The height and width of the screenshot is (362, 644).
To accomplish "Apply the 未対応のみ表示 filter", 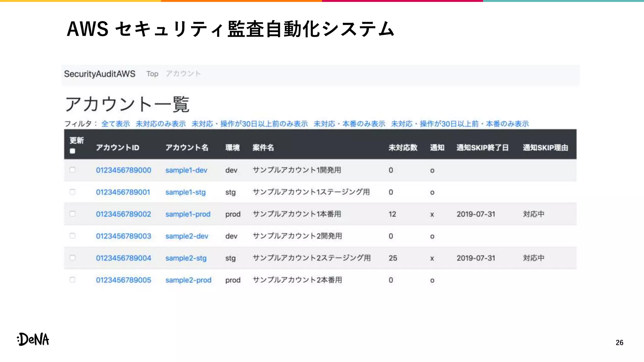I will click(x=161, y=124).
